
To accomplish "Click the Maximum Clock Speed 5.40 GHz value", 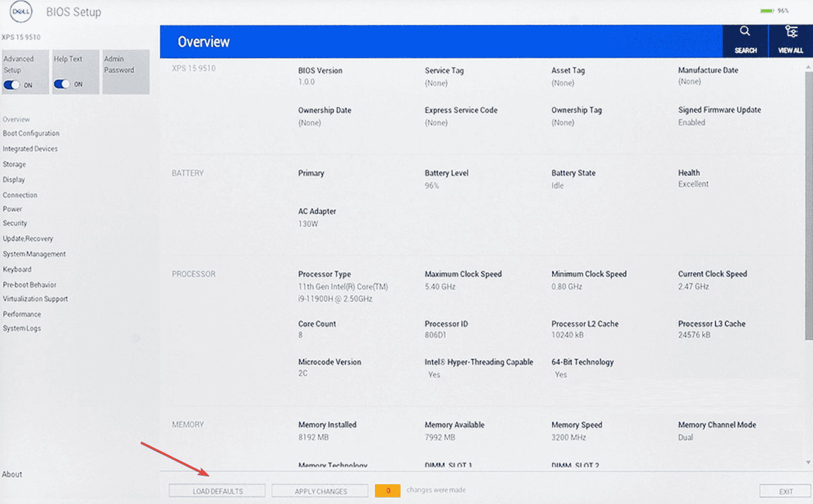I will [x=440, y=286].
